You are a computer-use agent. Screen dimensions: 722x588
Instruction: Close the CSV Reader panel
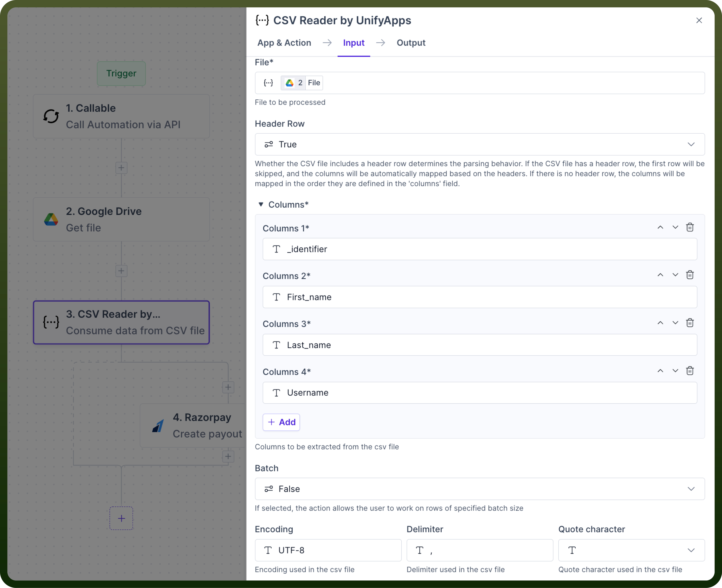699,20
